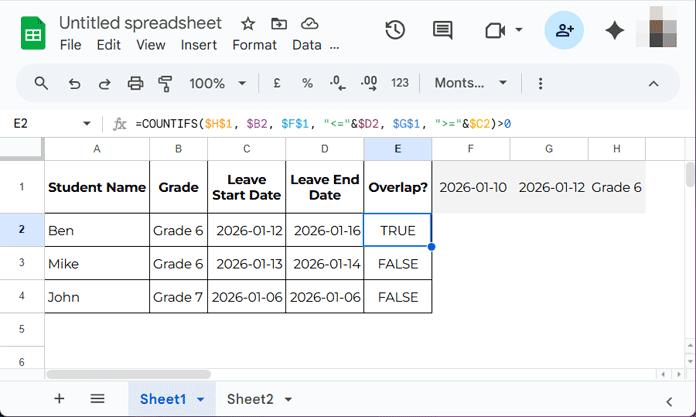Image resolution: width=696 pixels, height=417 pixels.
Task: Start a Meet video call
Action: pyautogui.click(x=495, y=30)
